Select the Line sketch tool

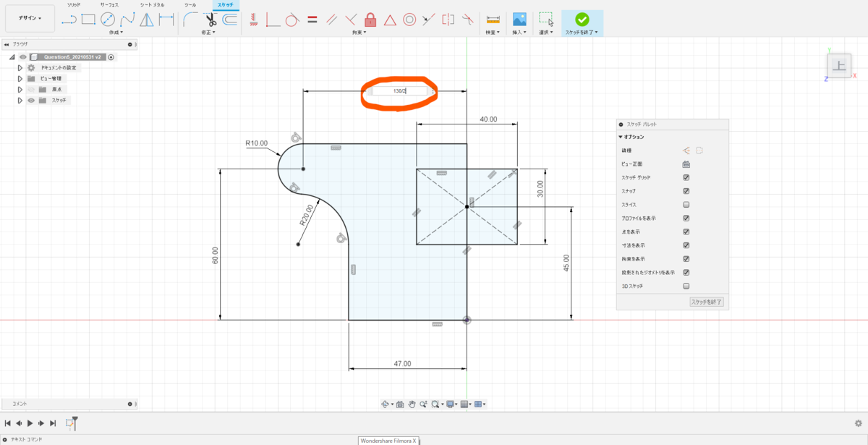69,19
